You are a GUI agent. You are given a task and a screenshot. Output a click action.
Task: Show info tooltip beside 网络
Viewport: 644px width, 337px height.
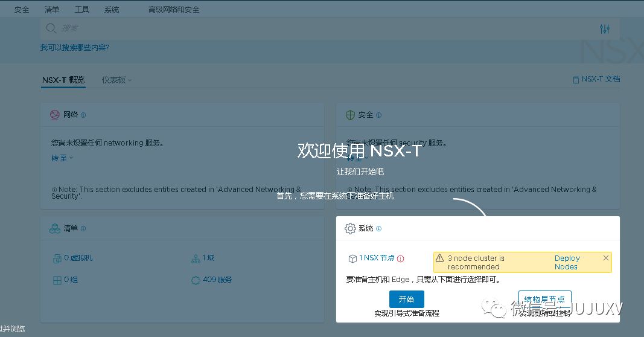[83, 115]
